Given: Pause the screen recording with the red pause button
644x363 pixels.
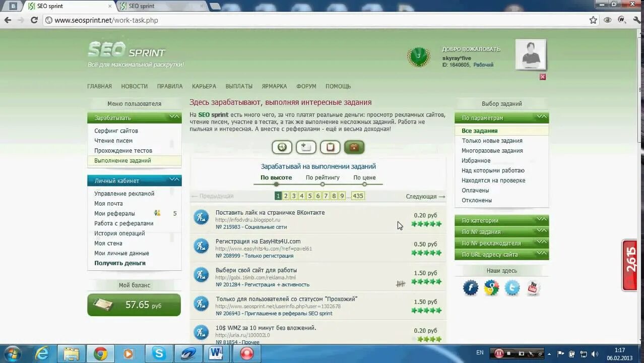Looking at the screenshot, I should pyautogui.click(x=499, y=353).
